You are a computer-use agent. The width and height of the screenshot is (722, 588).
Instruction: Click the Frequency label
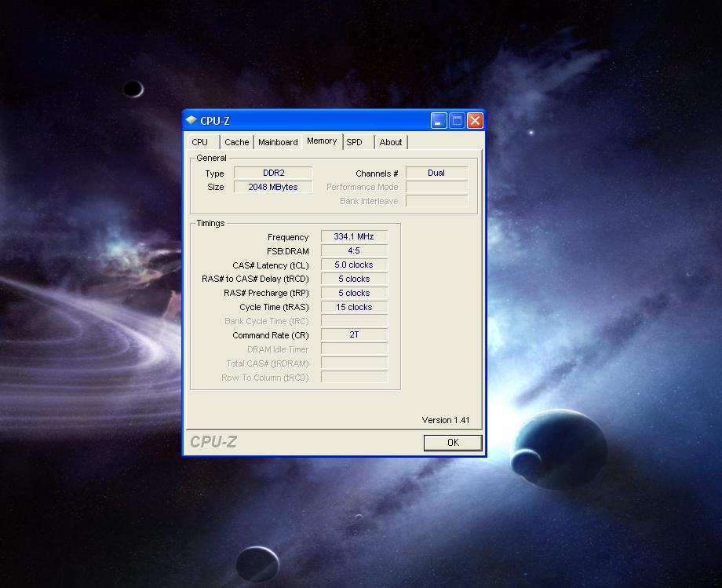tap(288, 237)
